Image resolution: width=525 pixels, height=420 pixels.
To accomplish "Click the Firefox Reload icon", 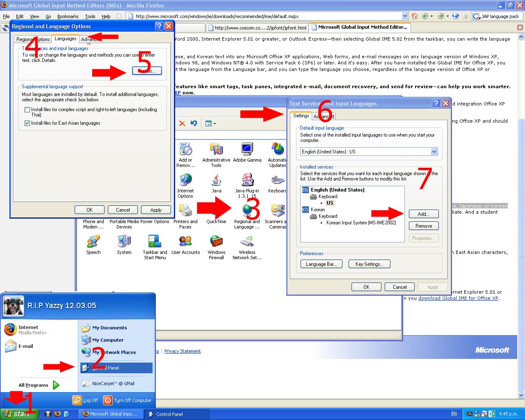I will tap(455, 16).
